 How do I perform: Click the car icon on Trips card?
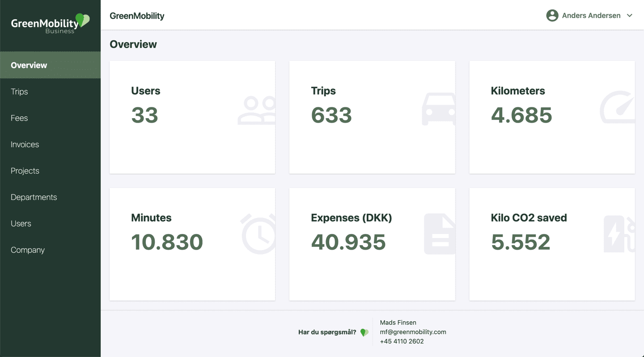click(439, 109)
